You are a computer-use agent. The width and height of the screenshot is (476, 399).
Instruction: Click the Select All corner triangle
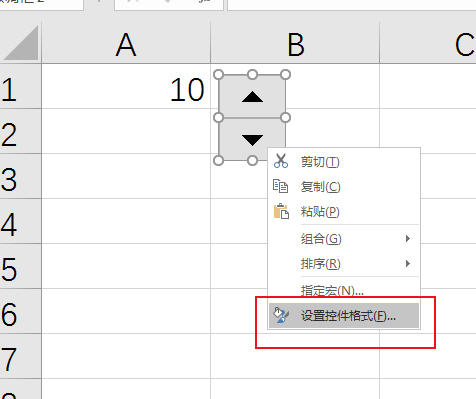click(x=21, y=43)
